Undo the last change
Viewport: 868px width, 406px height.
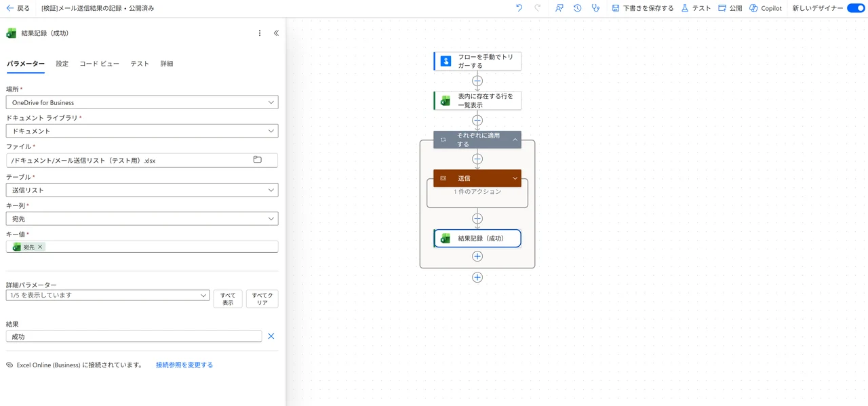pos(519,8)
